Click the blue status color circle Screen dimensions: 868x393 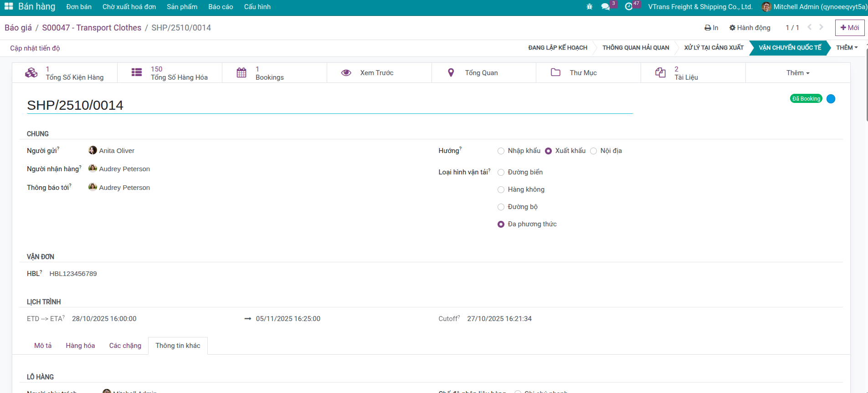(x=831, y=99)
